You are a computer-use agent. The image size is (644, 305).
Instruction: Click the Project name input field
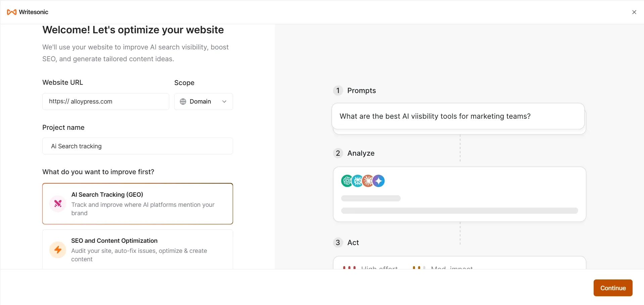point(138,146)
